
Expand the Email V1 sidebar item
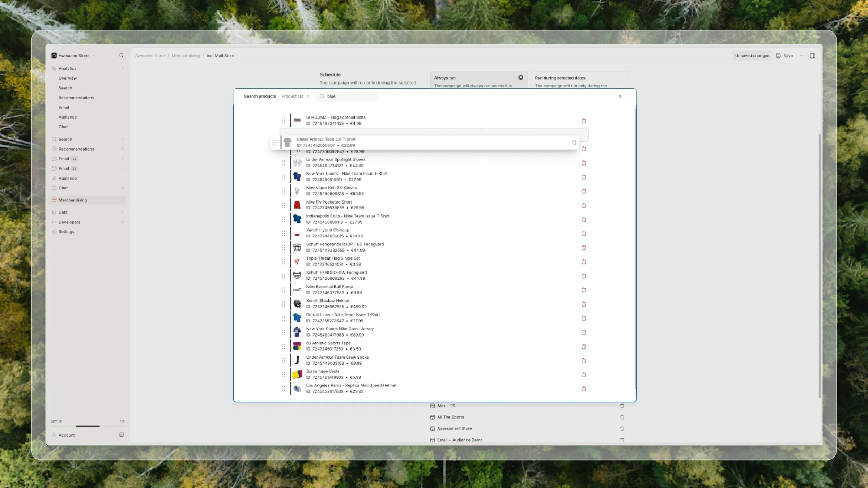pos(123,159)
